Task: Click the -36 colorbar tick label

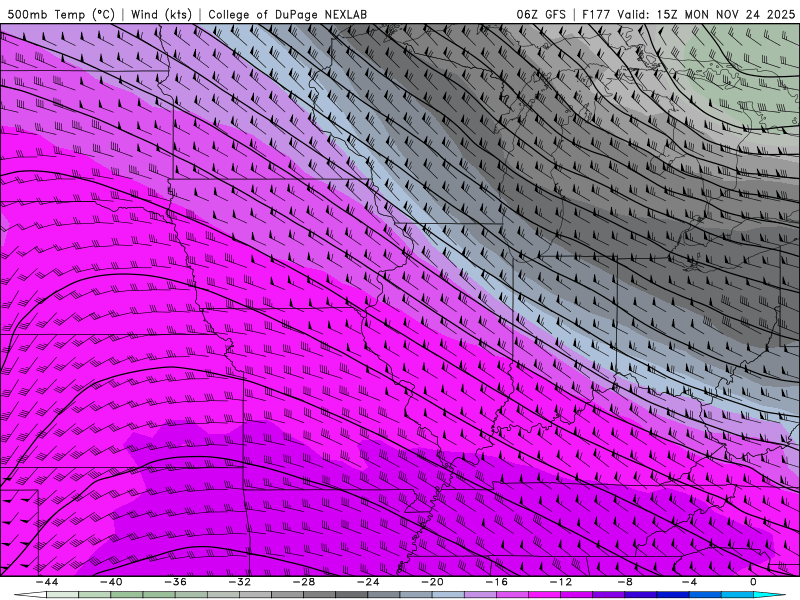Action: coord(176,582)
